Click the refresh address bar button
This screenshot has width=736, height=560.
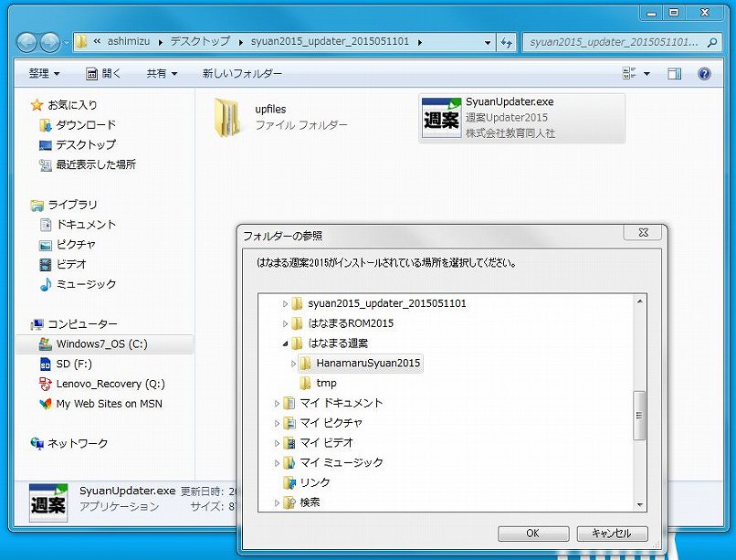[x=508, y=42]
